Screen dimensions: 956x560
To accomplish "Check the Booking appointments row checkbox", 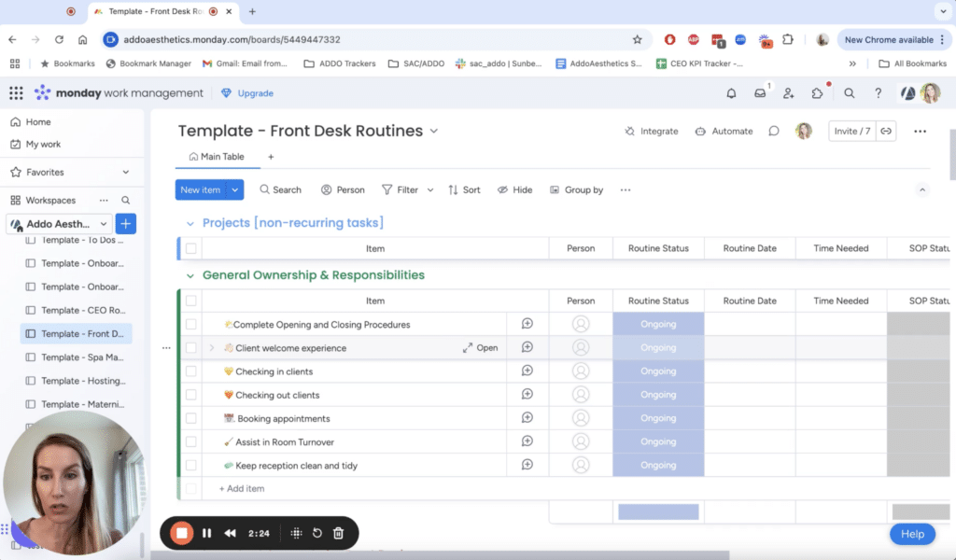I will [x=191, y=418].
